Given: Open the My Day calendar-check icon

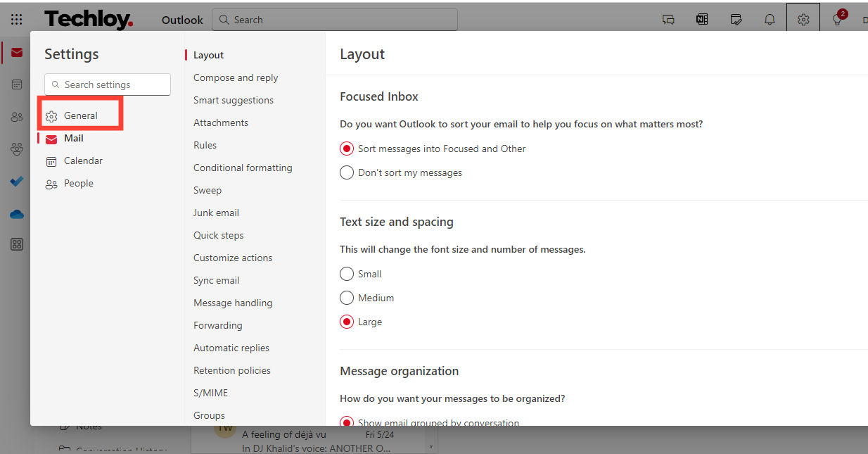Looking at the screenshot, I should pos(736,20).
